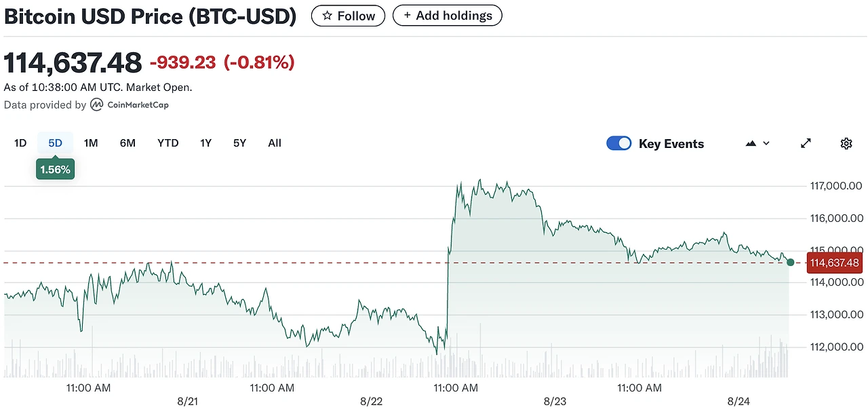Choose the 1Y range
868x414 pixels.
(x=205, y=143)
